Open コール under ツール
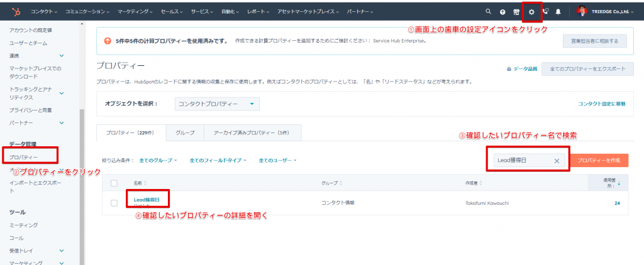 (16, 238)
